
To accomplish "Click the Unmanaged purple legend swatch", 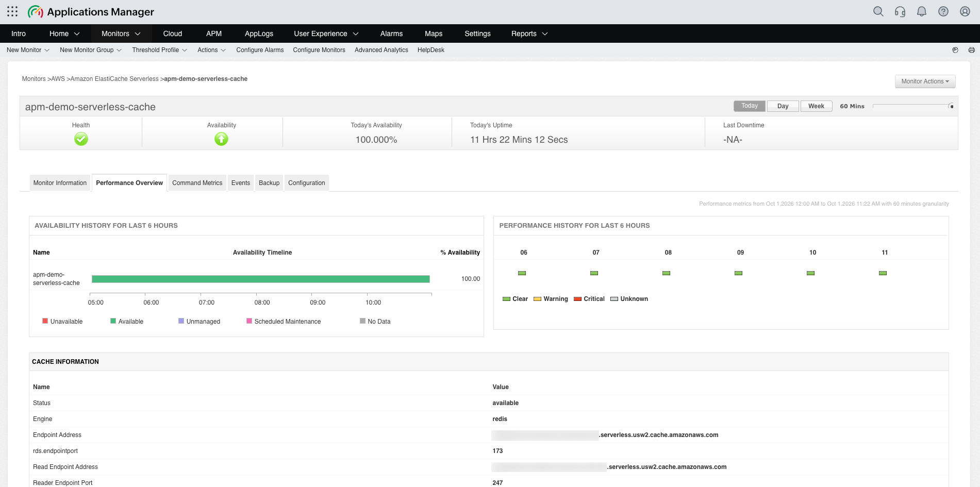I will coord(181,321).
